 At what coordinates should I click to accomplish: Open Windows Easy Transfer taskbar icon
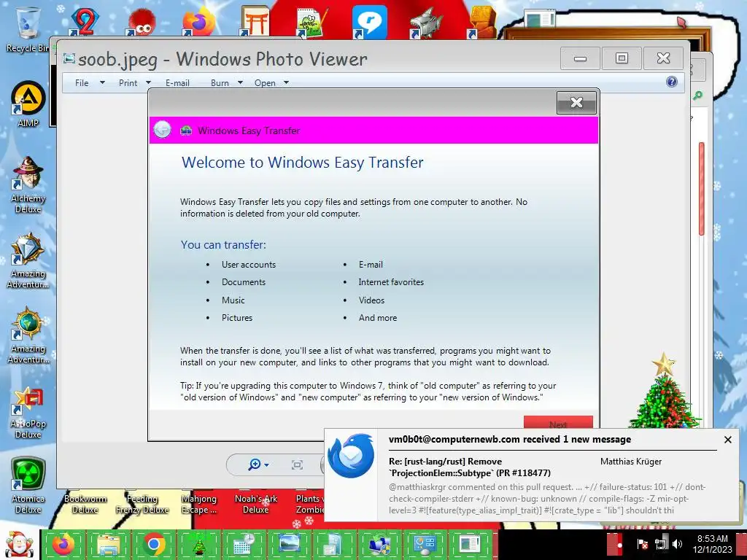[379, 544]
